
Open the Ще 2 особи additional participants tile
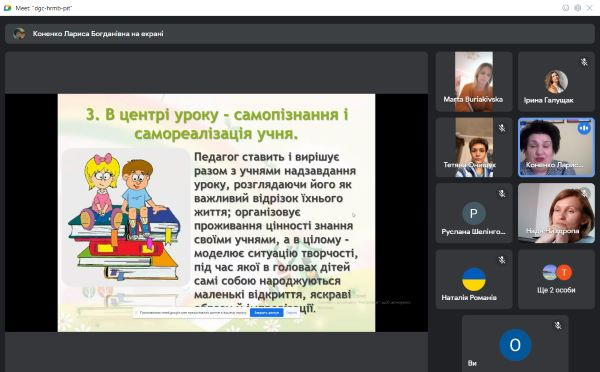point(556,279)
